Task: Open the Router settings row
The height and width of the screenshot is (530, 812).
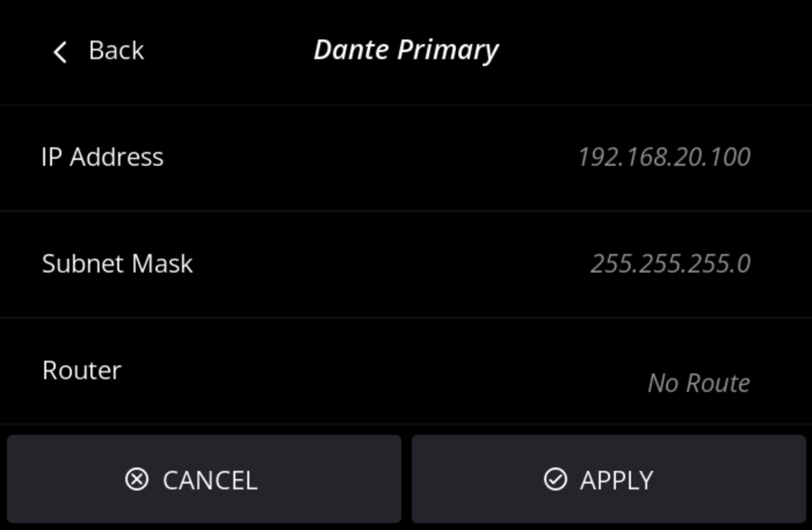Action: coord(406,371)
